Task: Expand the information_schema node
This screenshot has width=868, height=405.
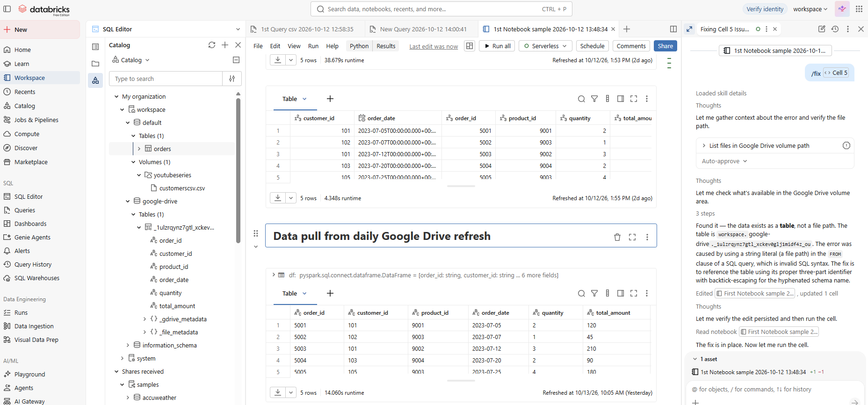Action: coord(128,345)
